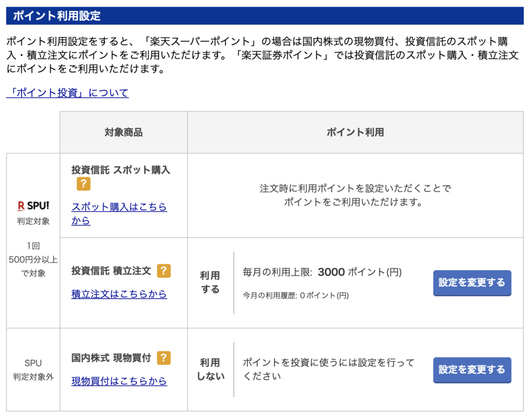Image resolution: width=532 pixels, height=419 pixels.
Task: Click help icon beside 投資信託 積立注文
Action: point(164,271)
